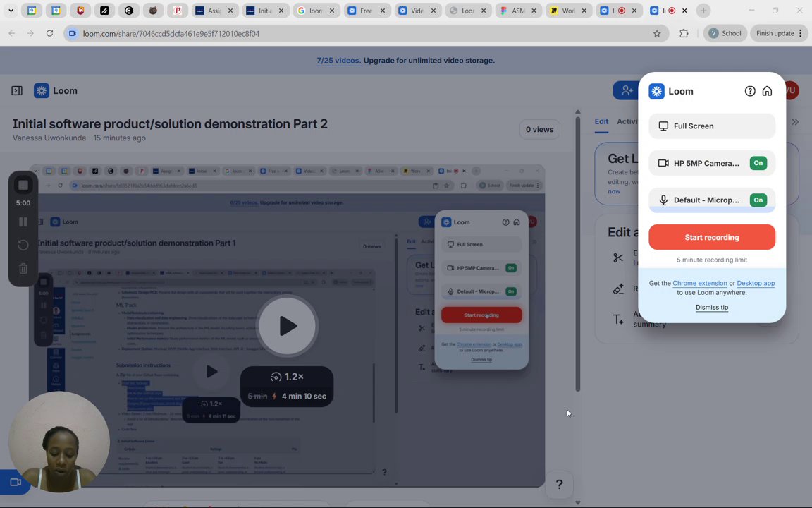Viewport: 812px width, 508px height.
Task: Stop the recording with the square button
Action: tap(23, 185)
